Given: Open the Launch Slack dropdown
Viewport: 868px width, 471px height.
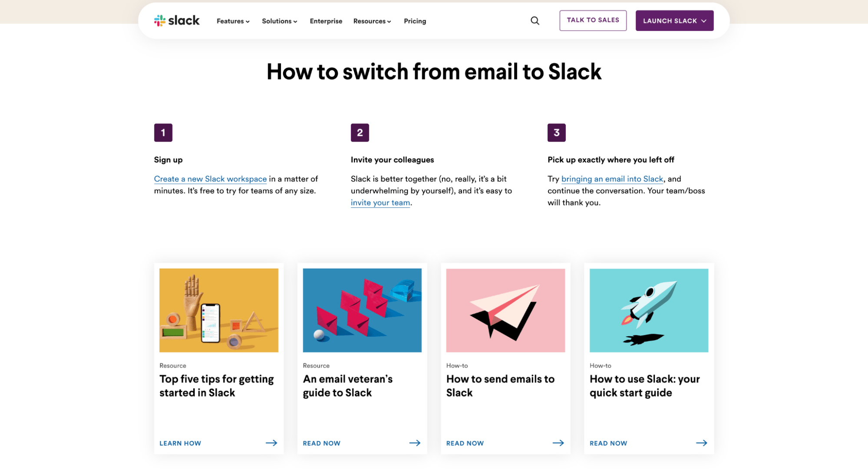Looking at the screenshot, I should coord(674,20).
